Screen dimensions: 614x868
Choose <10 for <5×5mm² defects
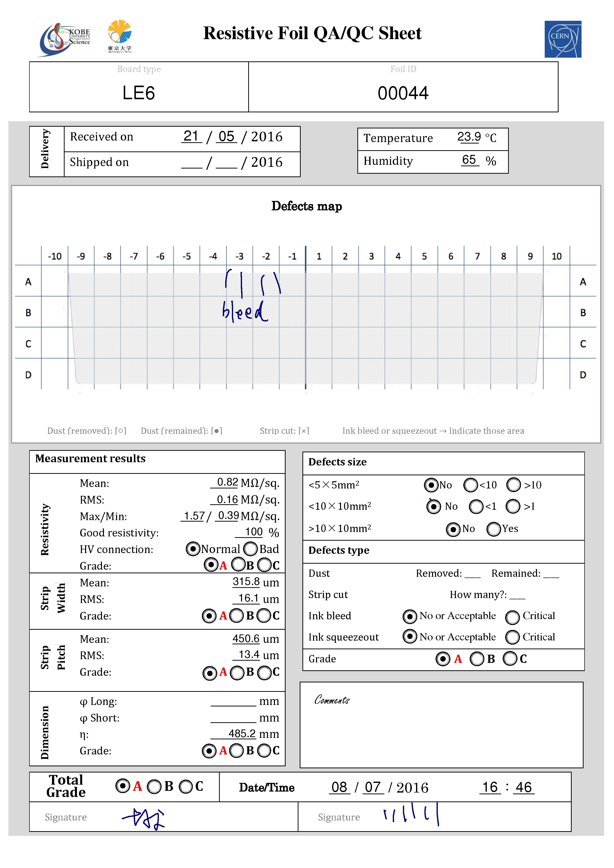point(471,485)
